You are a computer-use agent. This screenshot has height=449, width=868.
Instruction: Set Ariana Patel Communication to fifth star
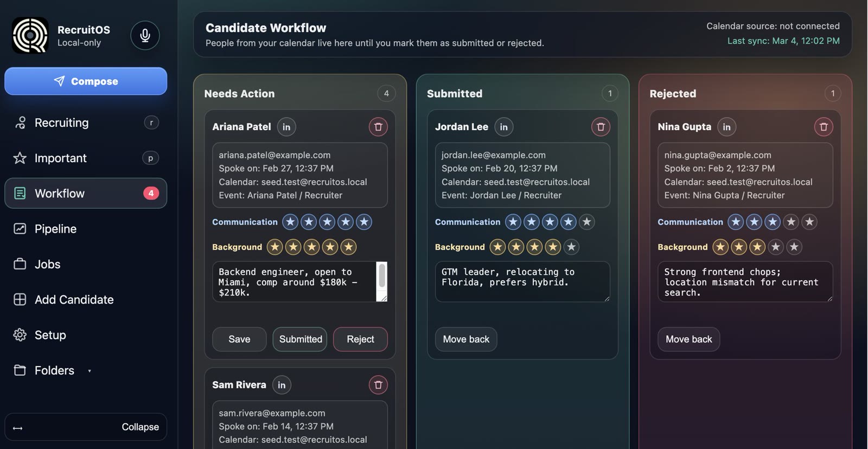point(364,222)
